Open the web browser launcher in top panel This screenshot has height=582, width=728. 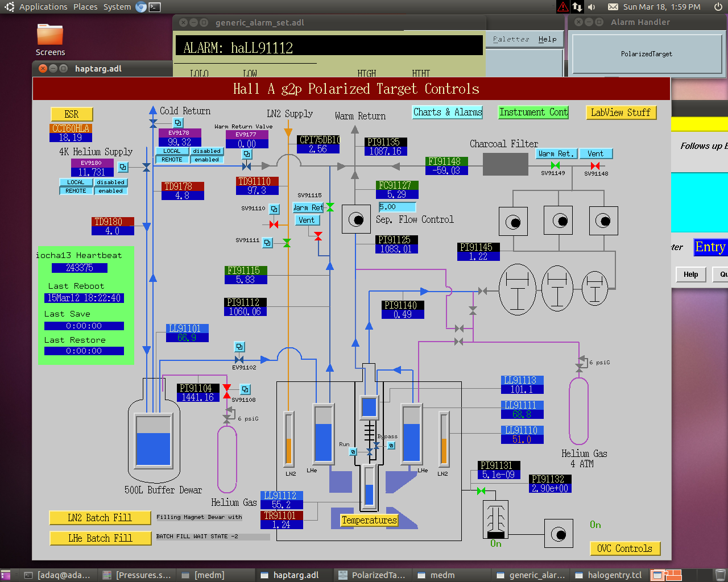coord(141,7)
